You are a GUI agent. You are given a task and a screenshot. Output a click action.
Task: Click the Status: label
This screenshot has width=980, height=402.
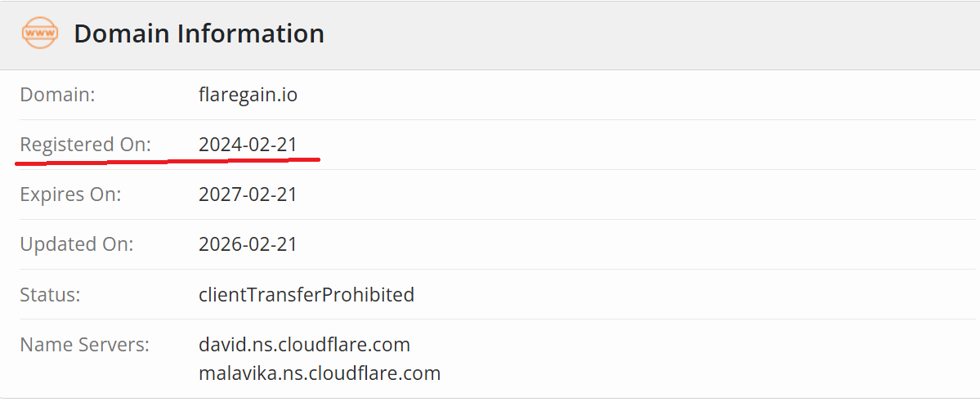click(x=50, y=294)
